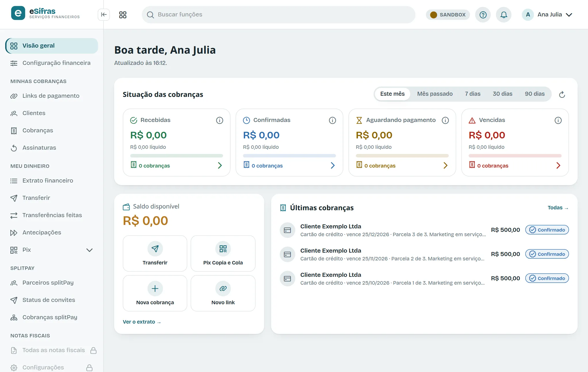Image resolution: width=588 pixels, height=372 pixels.
Task: Select the Este mês period
Action: [x=392, y=94]
